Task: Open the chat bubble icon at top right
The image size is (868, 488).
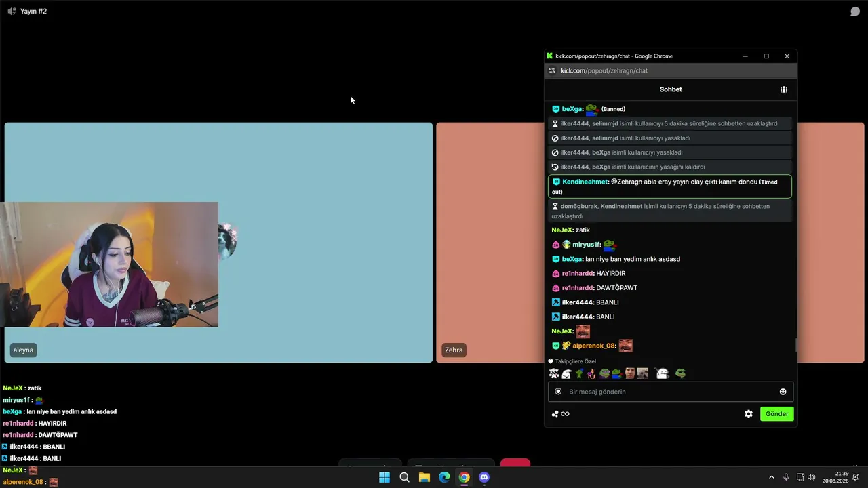Action: 855,12
